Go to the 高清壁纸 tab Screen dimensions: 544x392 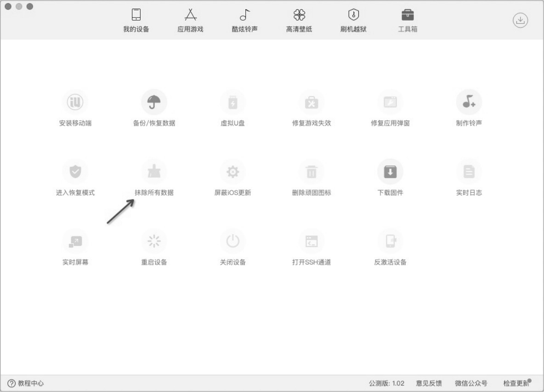pyautogui.click(x=299, y=21)
